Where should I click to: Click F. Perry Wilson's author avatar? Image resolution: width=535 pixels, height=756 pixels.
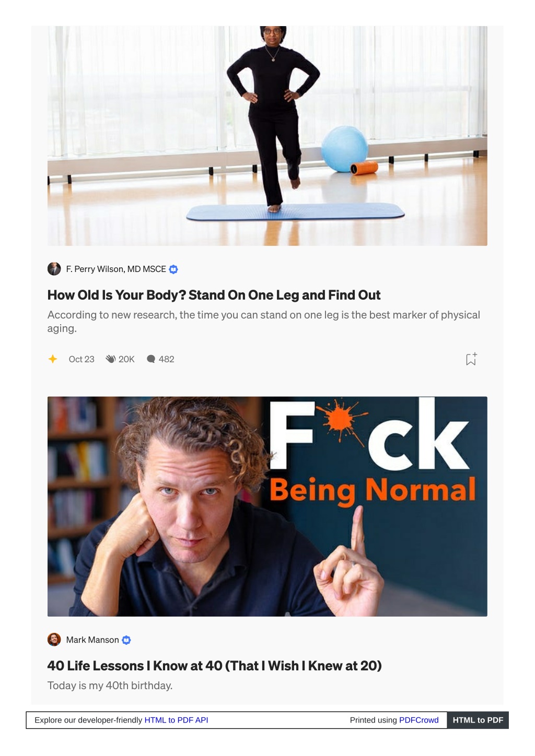[x=54, y=269]
